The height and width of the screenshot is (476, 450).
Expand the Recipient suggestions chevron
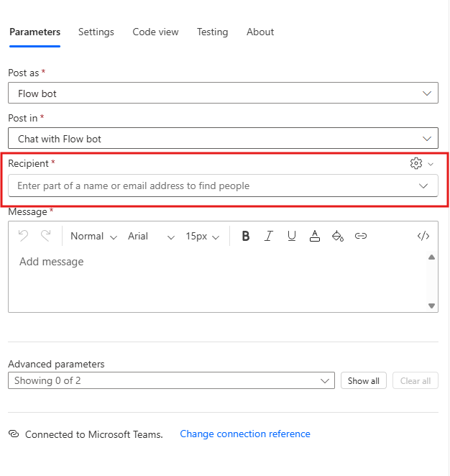[x=423, y=186]
